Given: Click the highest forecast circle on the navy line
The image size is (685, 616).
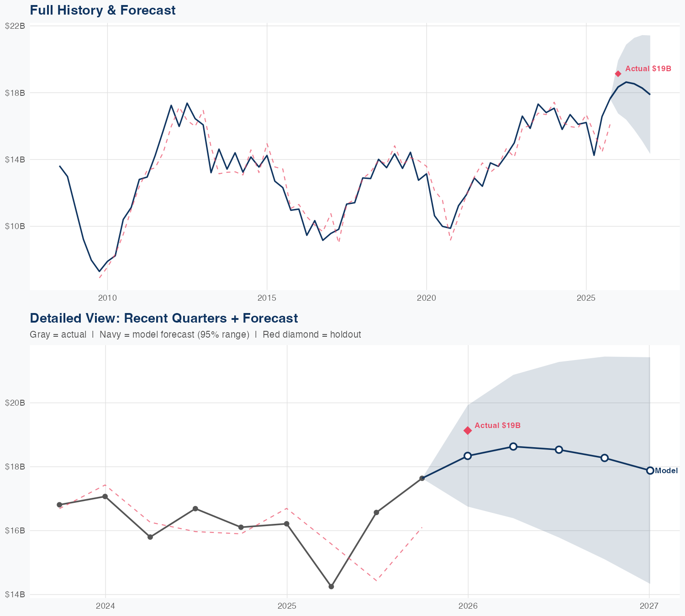Looking at the screenshot, I should point(513,446).
